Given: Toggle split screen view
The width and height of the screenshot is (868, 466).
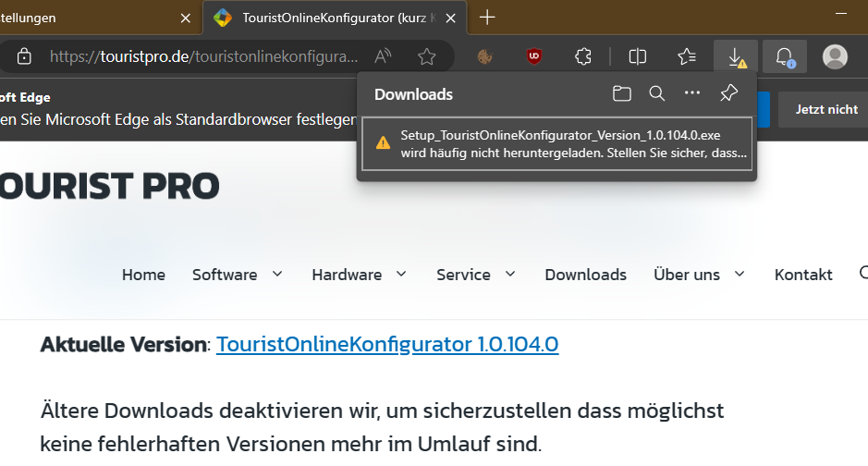Looking at the screenshot, I should (637, 56).
